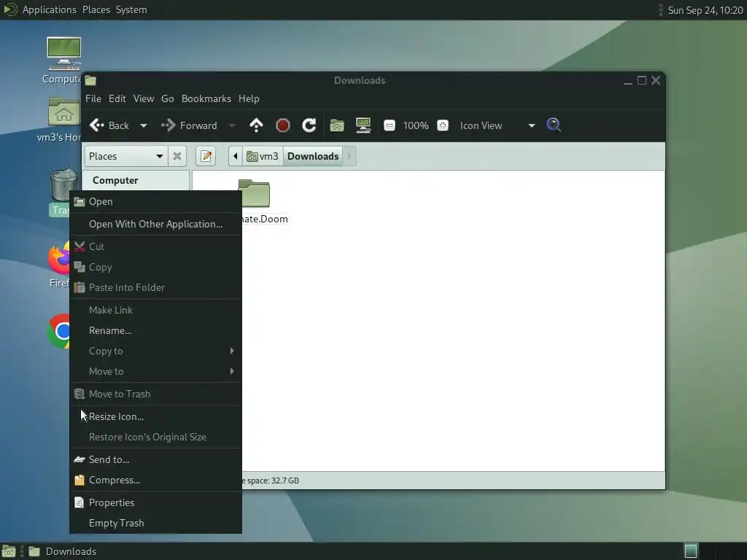This screenshot has height=560, width=747.
Task: Click the red Stop loading icon
Action: click(x=282, y=125)
